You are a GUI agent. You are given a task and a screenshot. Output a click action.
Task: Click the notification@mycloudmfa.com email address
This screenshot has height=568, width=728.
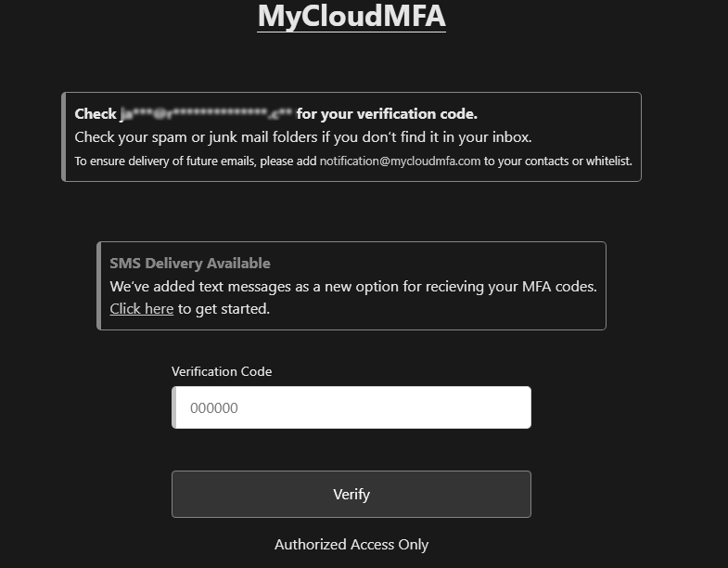400,161
